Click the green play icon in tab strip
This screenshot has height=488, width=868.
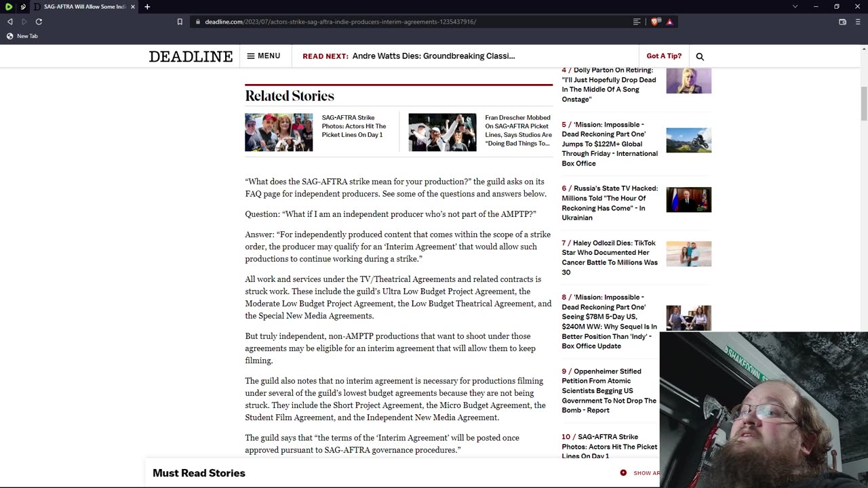click(9, 7)
